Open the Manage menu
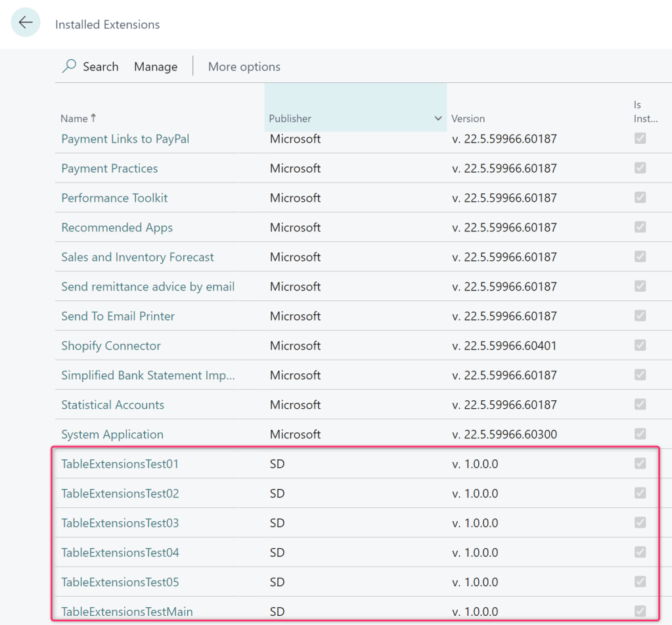The width and height of the screenshot is (672, 625). click(x=156, y=66)
